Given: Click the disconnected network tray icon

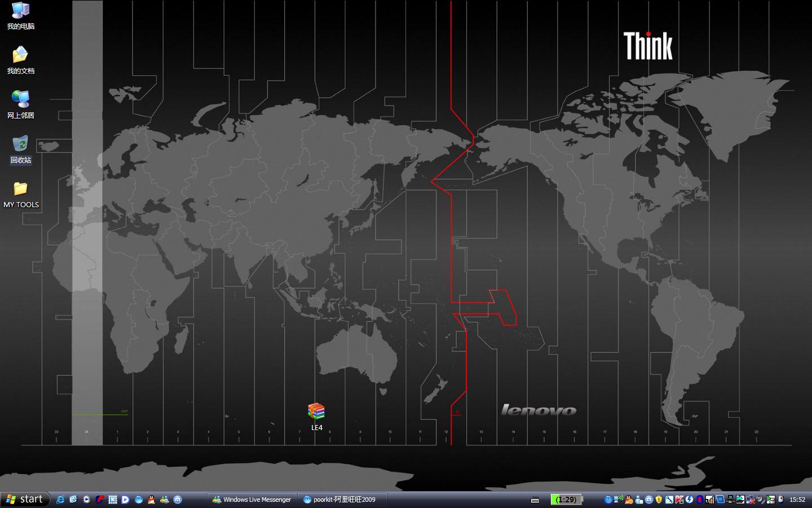Looking at the screenshot, I should 750,500.
